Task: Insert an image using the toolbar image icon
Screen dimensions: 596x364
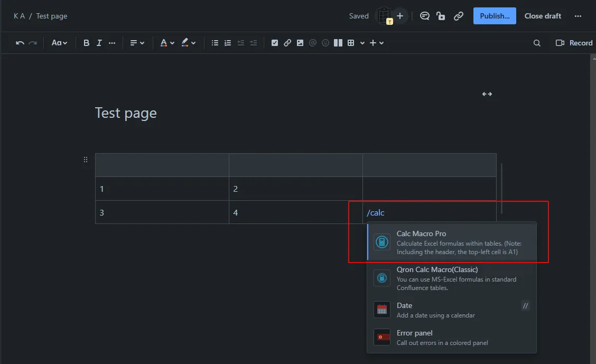Action: tap(300, 43)
